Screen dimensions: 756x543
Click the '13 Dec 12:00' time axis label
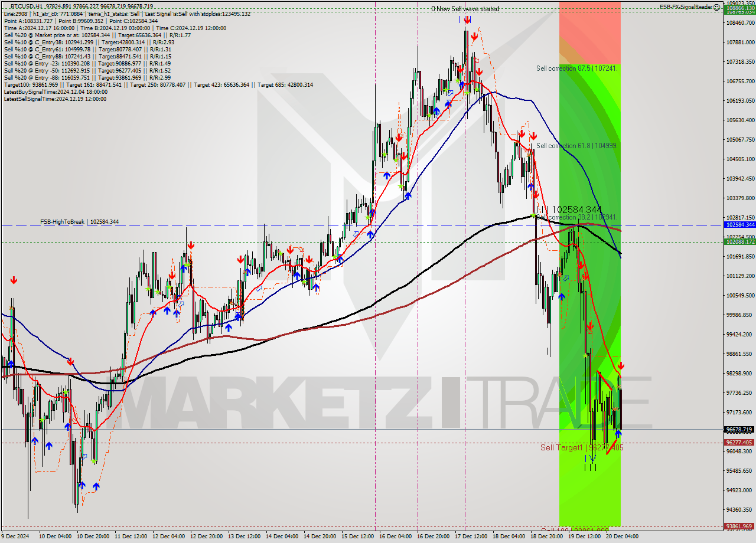click(x=245, y=537)
